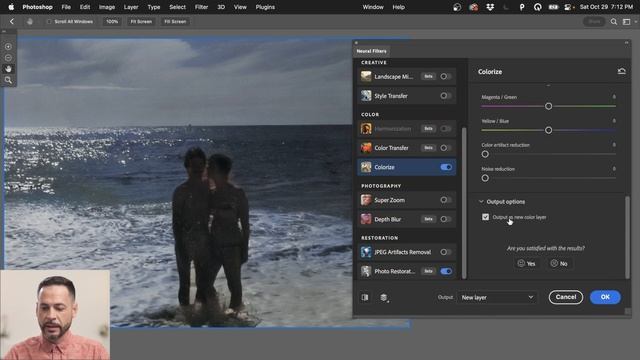Screen dimensions: 640x360
Task: Open the workspace switcher icon
Action: coord(628,22)
